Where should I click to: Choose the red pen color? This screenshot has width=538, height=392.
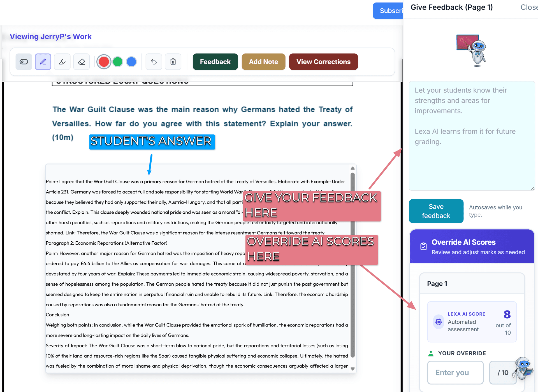tap(104, 62)
